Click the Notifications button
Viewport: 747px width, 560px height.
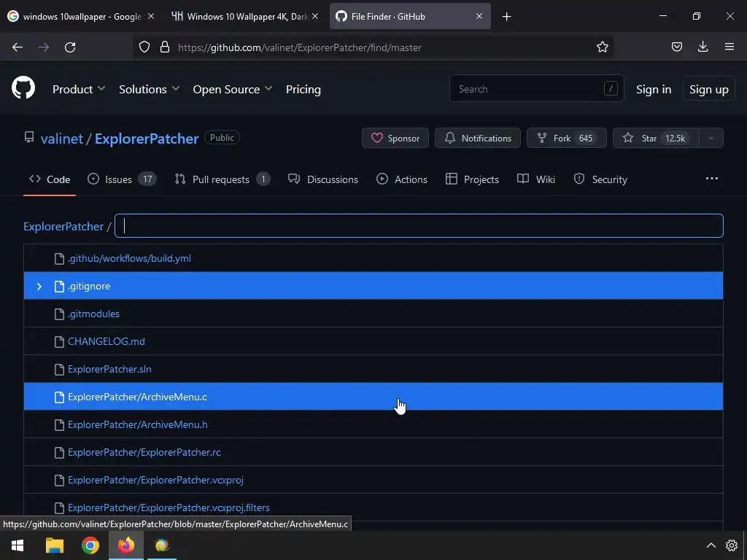click(477, 138)
